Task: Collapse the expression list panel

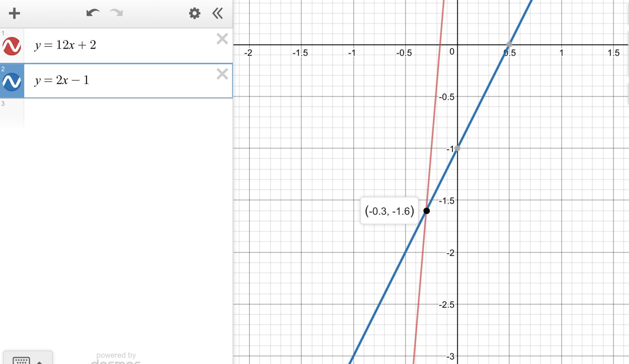Action: point(218,14)
